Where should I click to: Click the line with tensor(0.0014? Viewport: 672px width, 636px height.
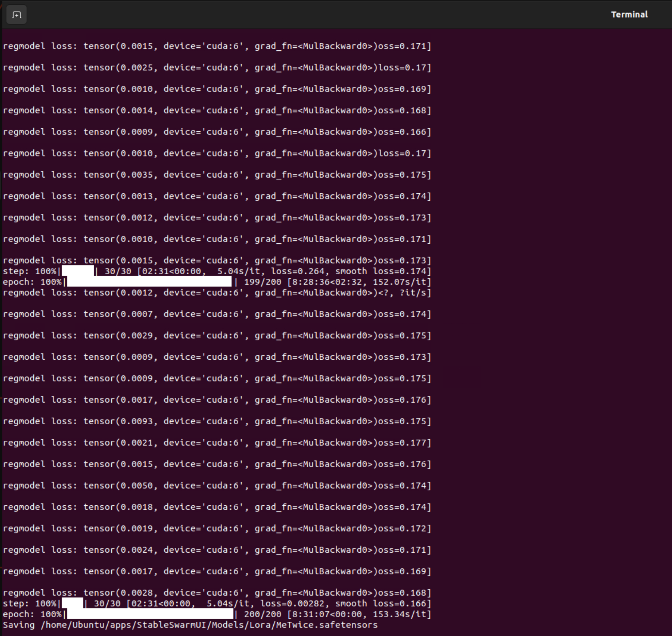click(217, 111)
